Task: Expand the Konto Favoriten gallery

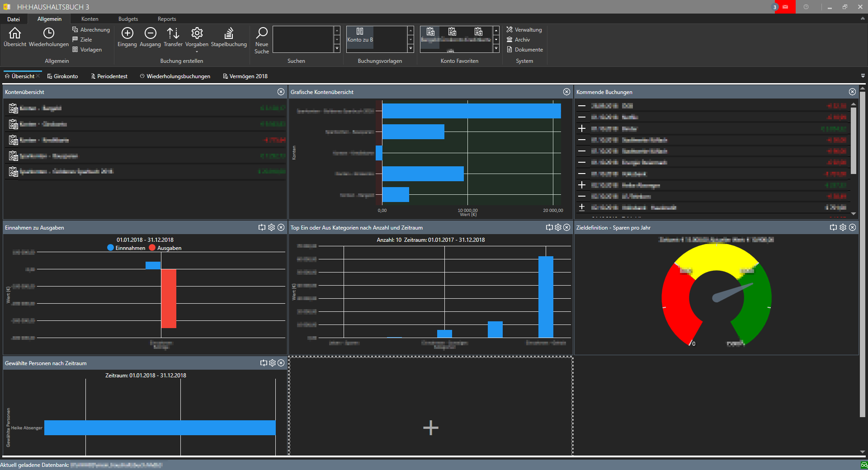Action: [496, 48]
